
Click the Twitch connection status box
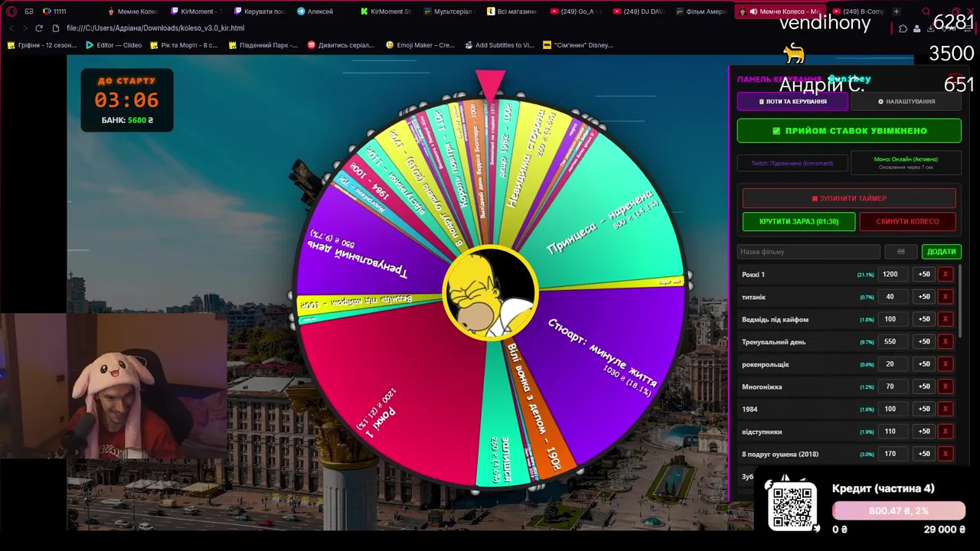[x=792, y=163]
